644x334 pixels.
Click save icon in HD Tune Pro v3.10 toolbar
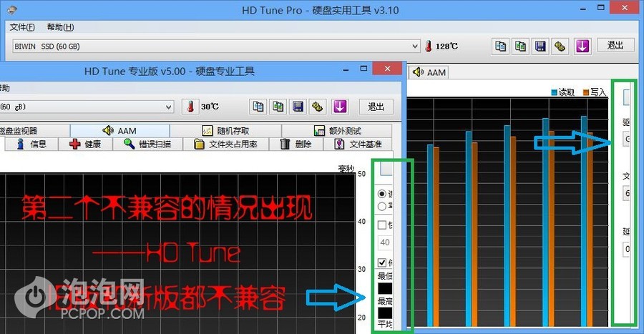point(541,46)
